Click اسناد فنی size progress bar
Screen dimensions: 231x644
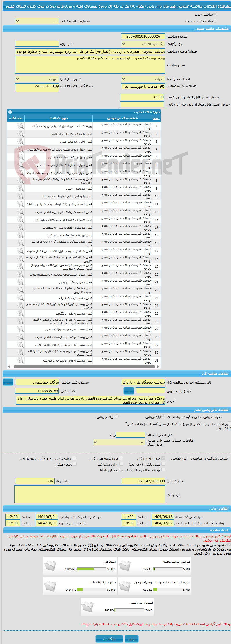92,569
